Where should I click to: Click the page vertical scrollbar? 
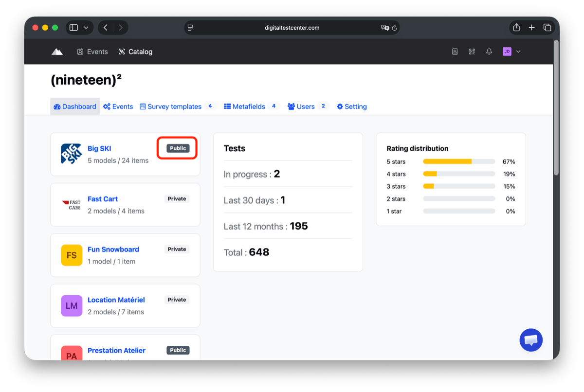[x=556, y=107]
